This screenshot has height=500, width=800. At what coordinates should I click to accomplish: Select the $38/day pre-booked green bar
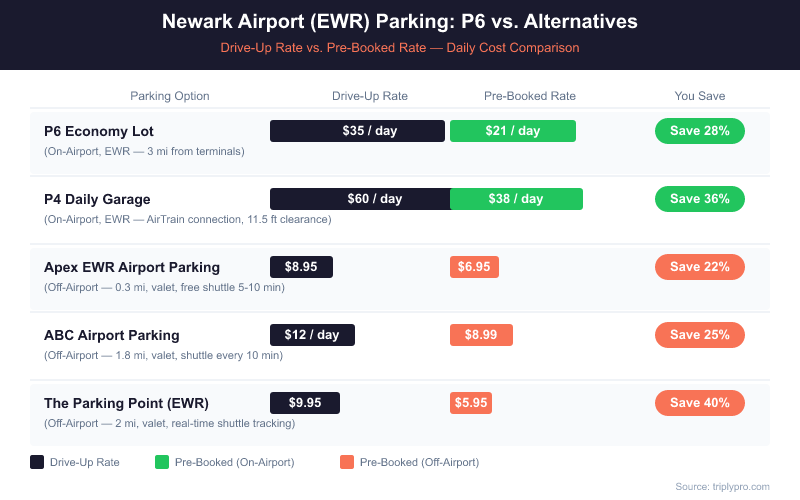pyautogui.click(x=516, y=199)
